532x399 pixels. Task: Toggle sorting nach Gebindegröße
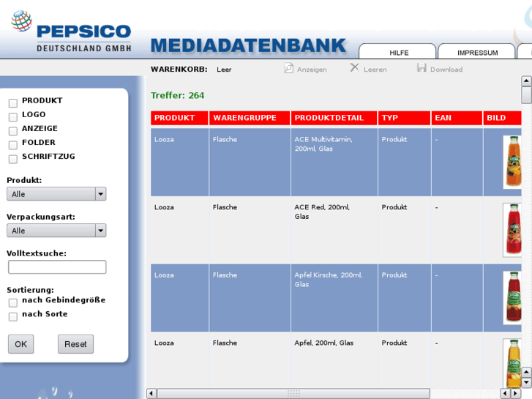[x=13, y=302]
